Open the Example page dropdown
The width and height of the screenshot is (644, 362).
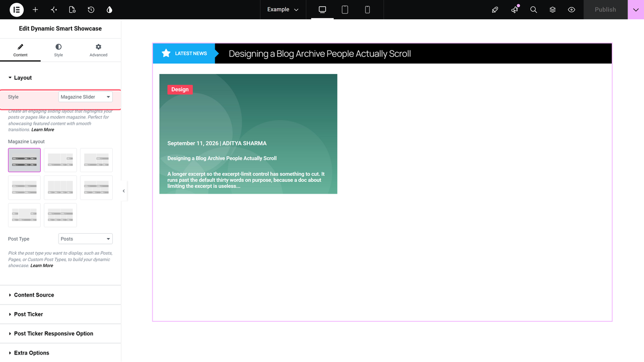point(283,10)
